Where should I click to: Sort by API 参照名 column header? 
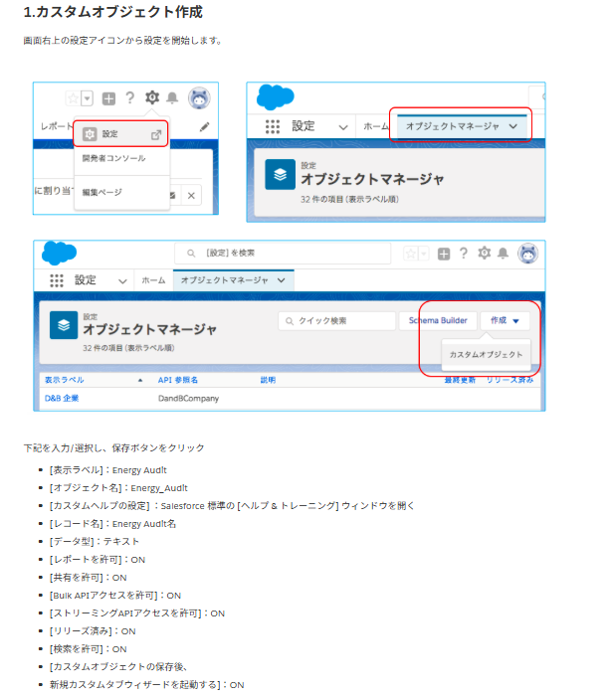pos(178,380)
